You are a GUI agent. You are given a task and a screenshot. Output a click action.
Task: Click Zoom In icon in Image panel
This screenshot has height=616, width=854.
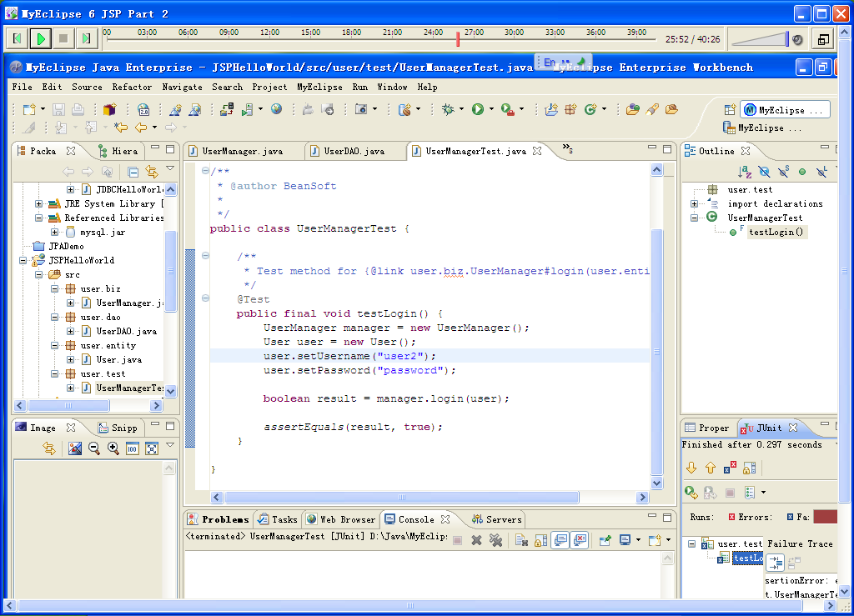coord(113,448)
